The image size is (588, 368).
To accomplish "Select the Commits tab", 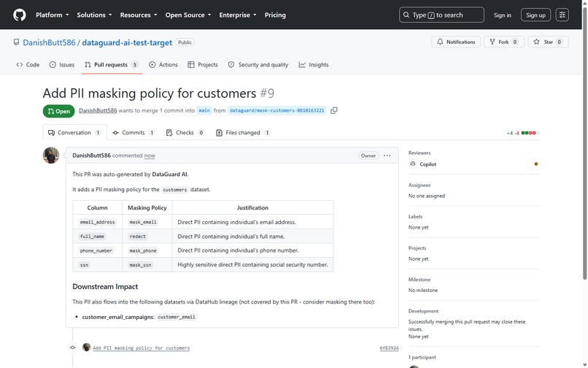I will click(134, 133).
